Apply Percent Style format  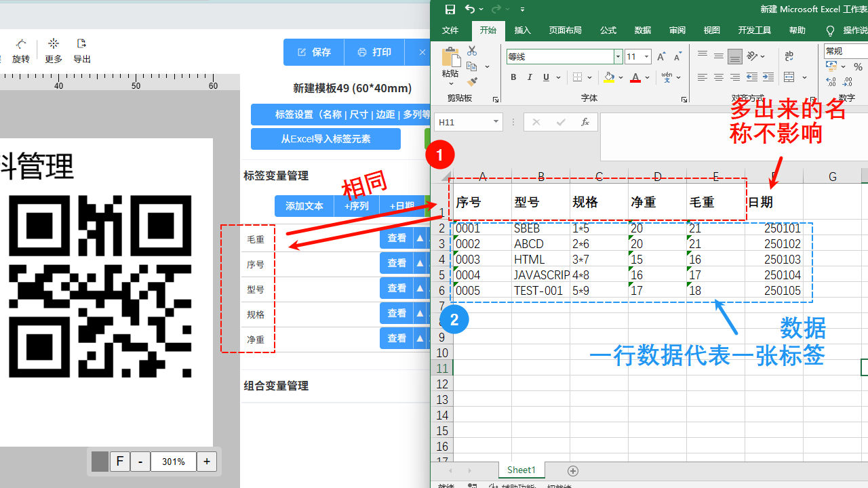click(859, 66)
